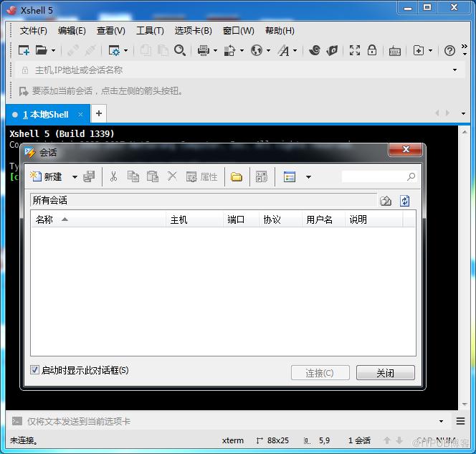Expand the toolbar overflow chevron

click(x=465, y=49)
